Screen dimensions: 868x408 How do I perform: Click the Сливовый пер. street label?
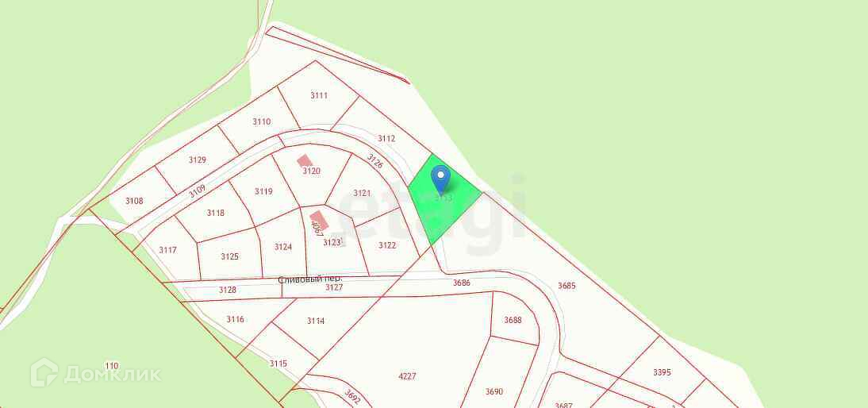310,280
